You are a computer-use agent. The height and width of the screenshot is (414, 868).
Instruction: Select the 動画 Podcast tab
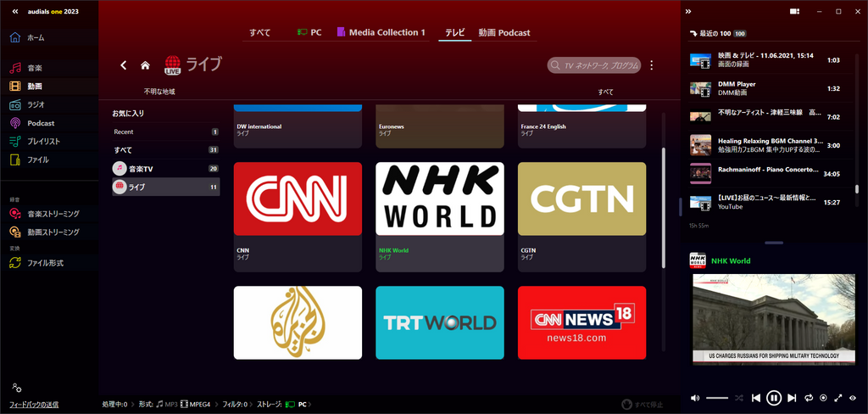504,33
